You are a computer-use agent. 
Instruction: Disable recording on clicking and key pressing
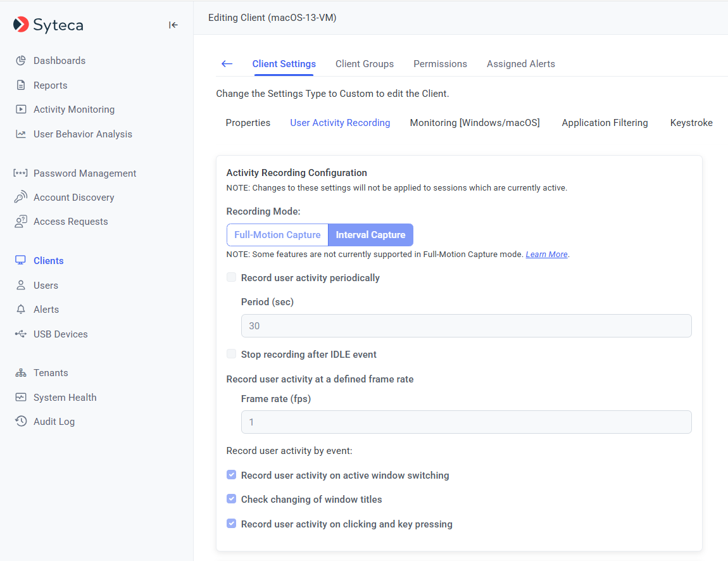tap(232, 524)
